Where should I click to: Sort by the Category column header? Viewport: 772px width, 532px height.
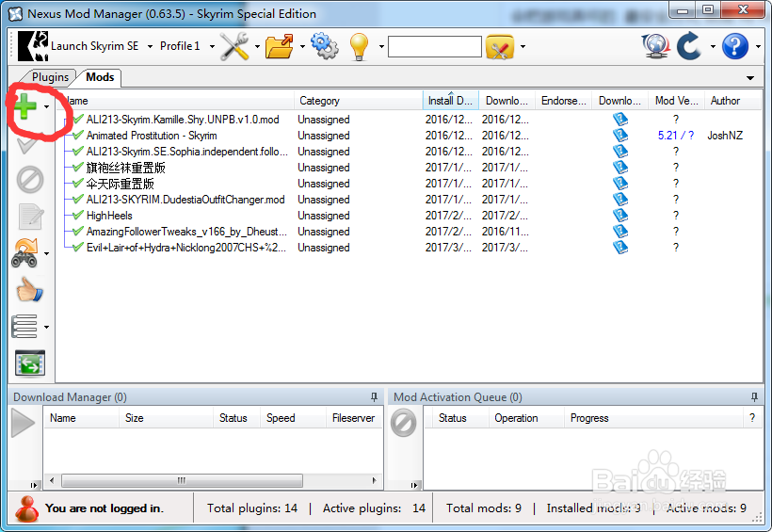coord(359,101)
